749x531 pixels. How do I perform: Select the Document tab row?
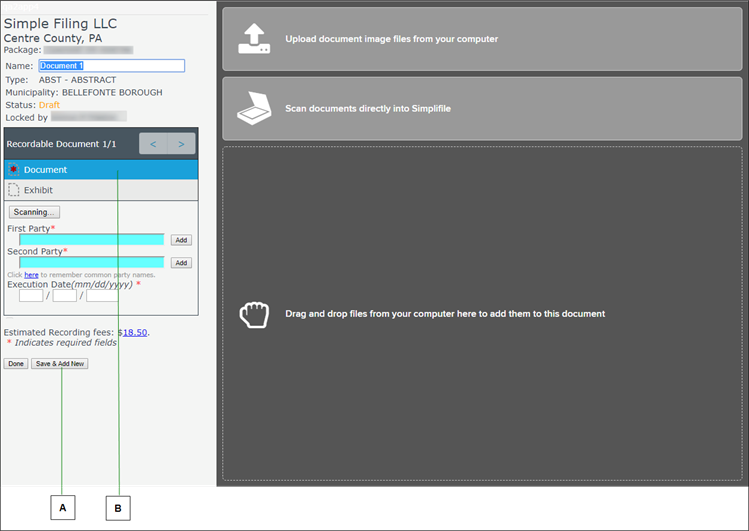[x=101, y=170]
